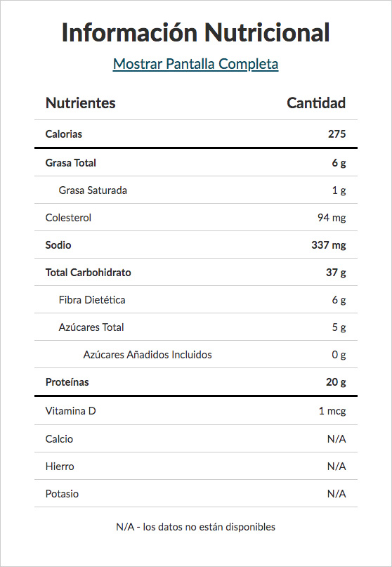Select the Calcio N/A value

337,439
